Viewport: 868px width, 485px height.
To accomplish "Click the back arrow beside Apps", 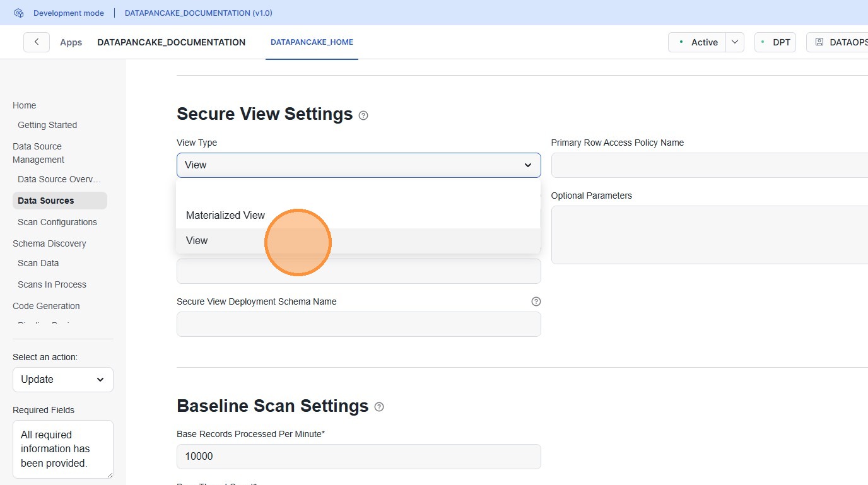I will click(37, 42).
